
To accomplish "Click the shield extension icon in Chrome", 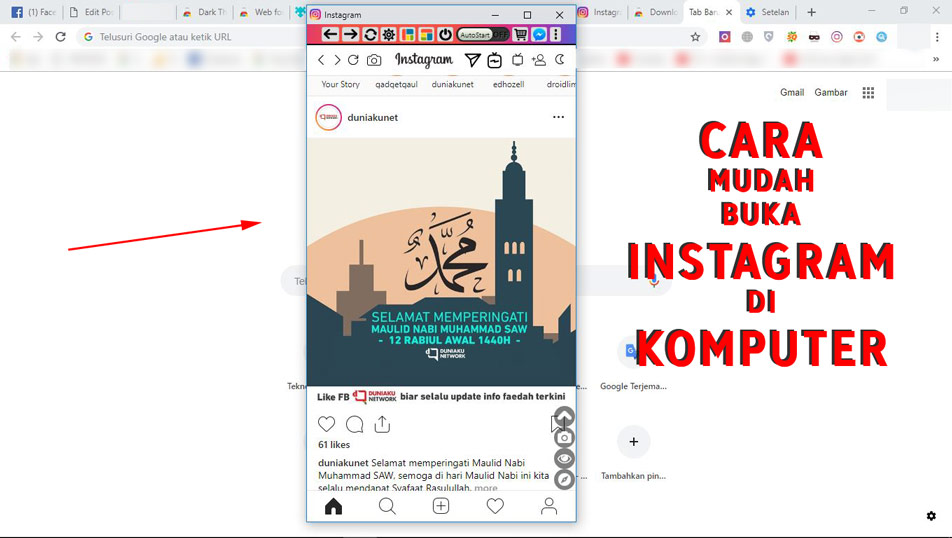I will (x=769, y=37).
